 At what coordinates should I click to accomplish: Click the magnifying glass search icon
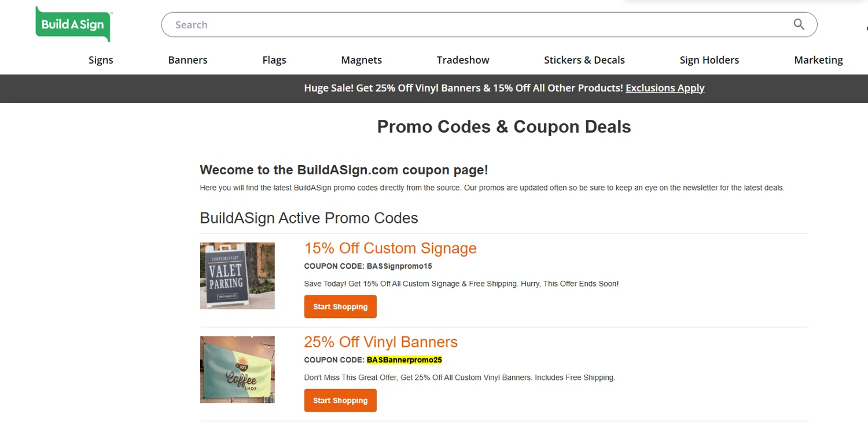tap(799, 24)
